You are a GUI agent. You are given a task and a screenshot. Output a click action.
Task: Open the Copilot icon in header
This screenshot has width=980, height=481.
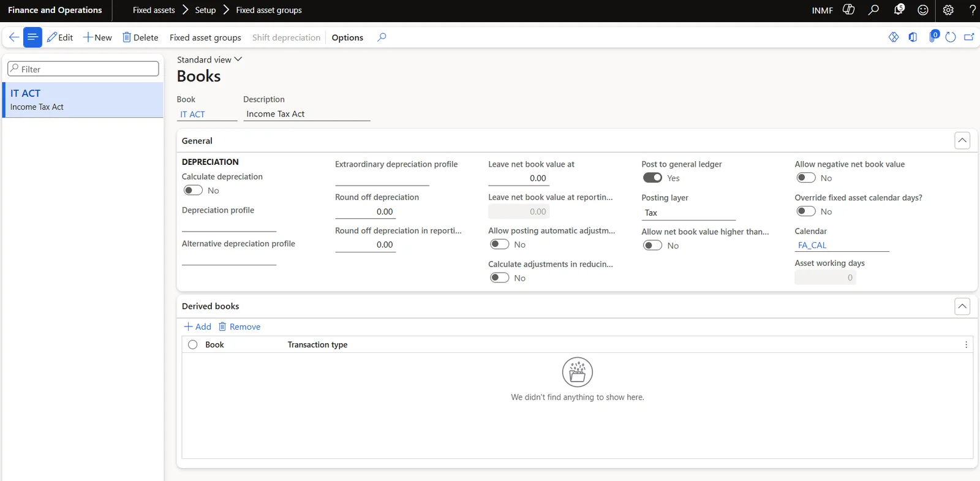[849, 10]
